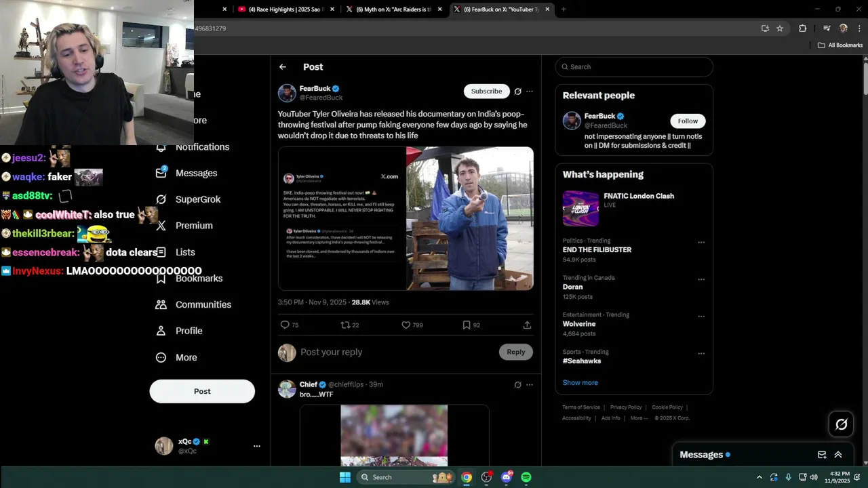868x488 pixels.
Task: Open the three-dot menu on FearBuck's post
Action: (530, 91)
